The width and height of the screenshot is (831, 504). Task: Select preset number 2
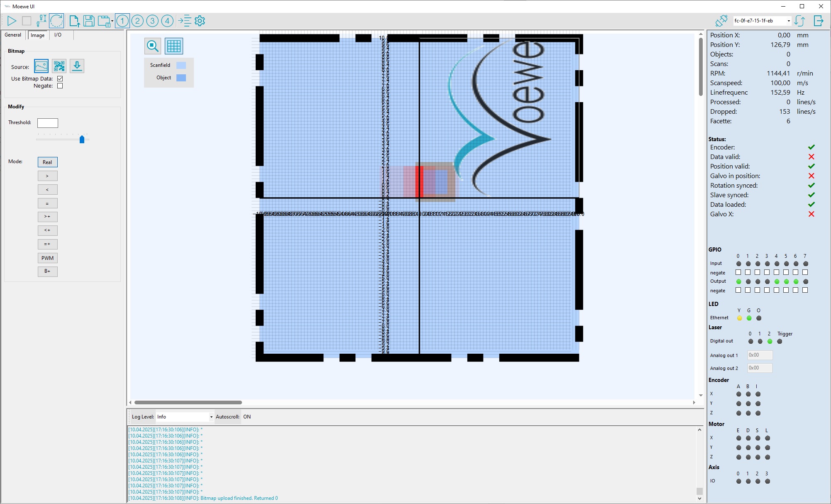(x=137, y=21)
